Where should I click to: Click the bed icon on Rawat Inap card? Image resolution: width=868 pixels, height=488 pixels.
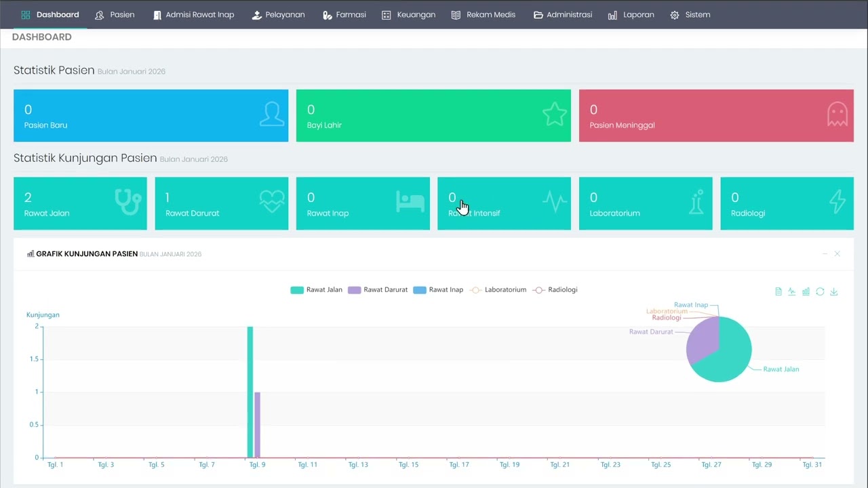pyautogui.click(x=410, y=201)
